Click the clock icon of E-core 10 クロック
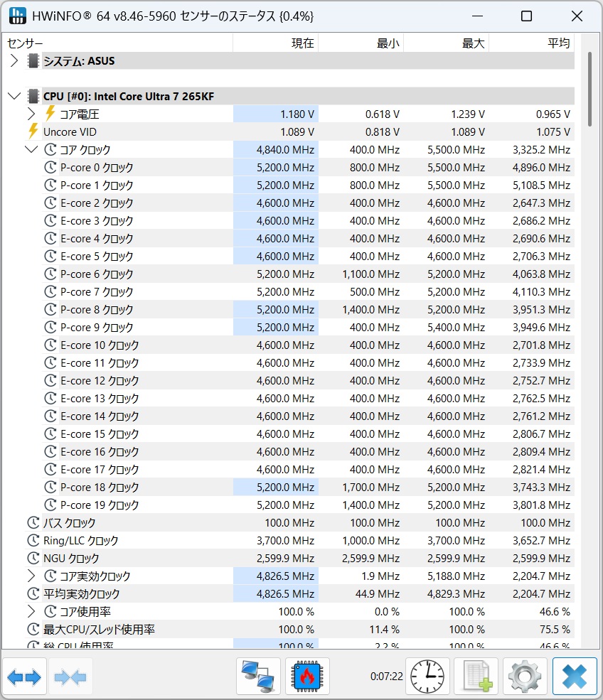Image resolution: width=603 pixels, height=700 pixels. click(x=50, y=345)
